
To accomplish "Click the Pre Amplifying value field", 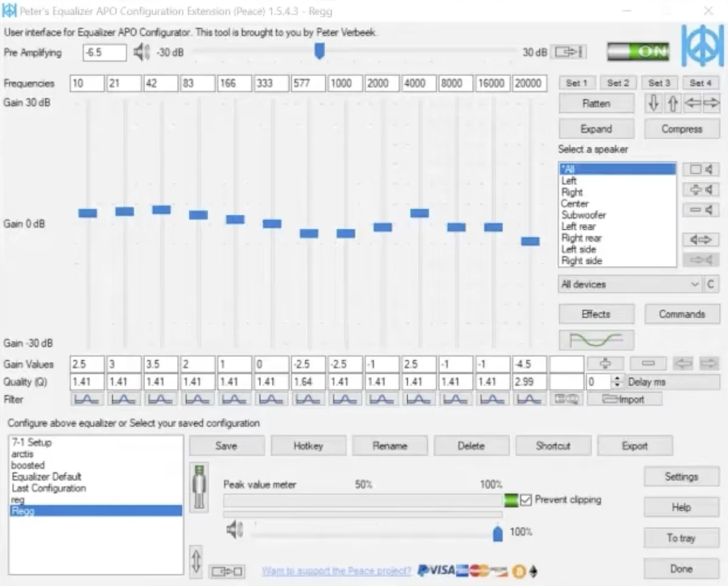I will tap(104, 53).
